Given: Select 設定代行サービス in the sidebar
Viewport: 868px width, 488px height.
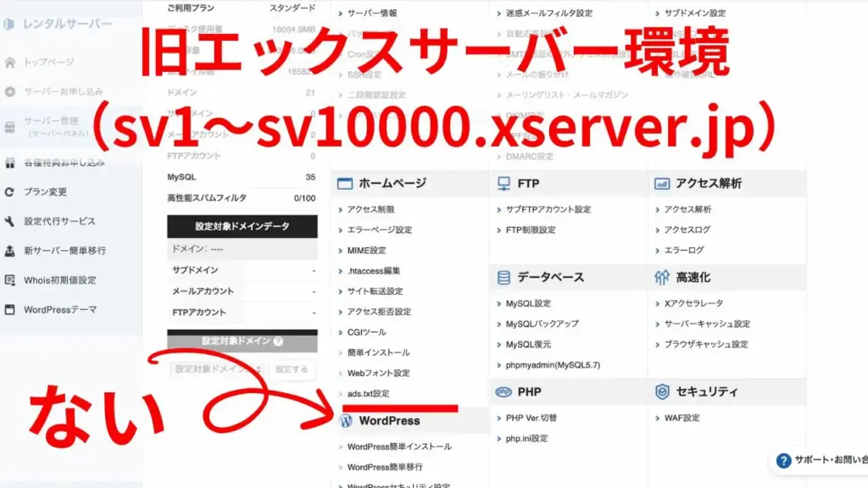Looking at the screenshot, I should click(x=60, y=221).
